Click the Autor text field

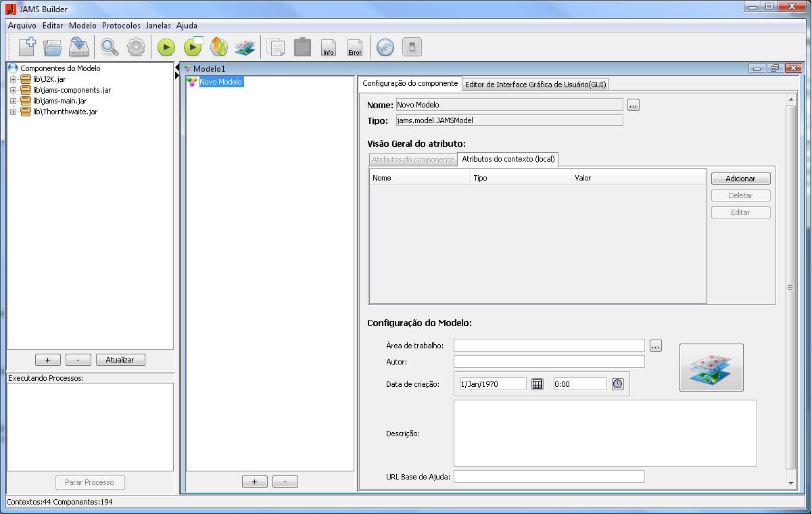[x=549, y=362]
